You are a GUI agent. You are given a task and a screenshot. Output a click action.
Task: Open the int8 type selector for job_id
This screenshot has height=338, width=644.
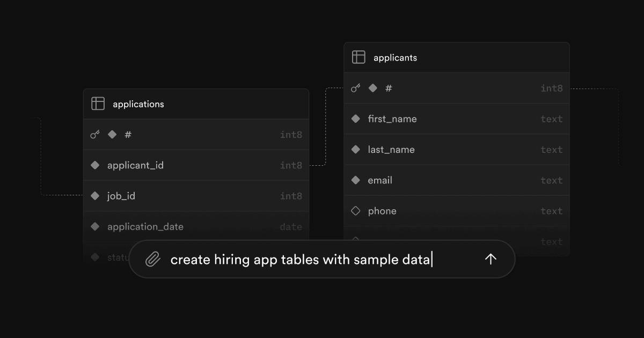[291, 196]
